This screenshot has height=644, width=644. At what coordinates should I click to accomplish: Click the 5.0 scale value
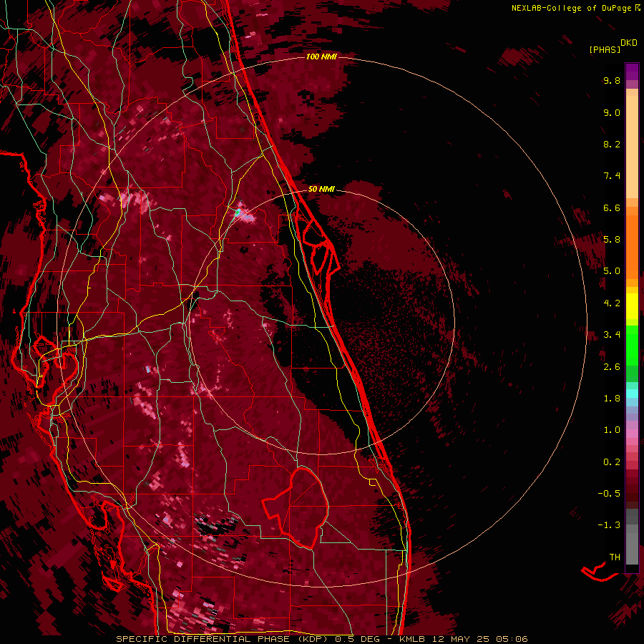click(612, 271)
